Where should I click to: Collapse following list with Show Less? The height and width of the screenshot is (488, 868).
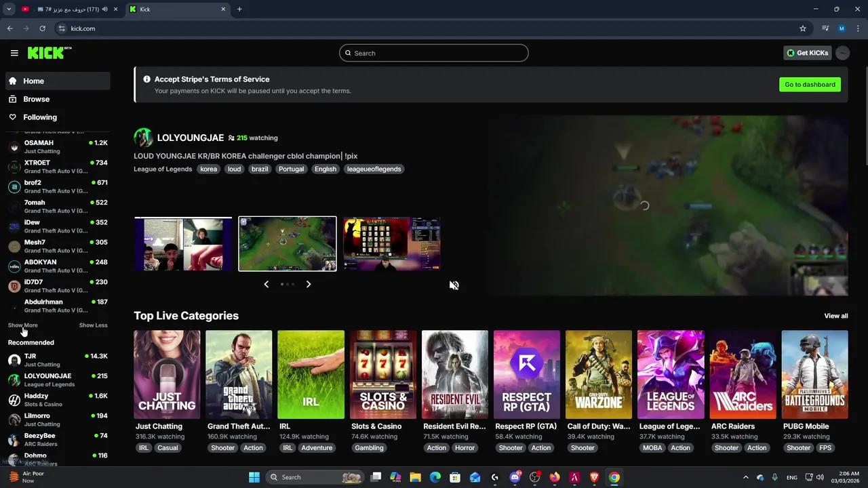pyautogui.click(x=93, y=325)
